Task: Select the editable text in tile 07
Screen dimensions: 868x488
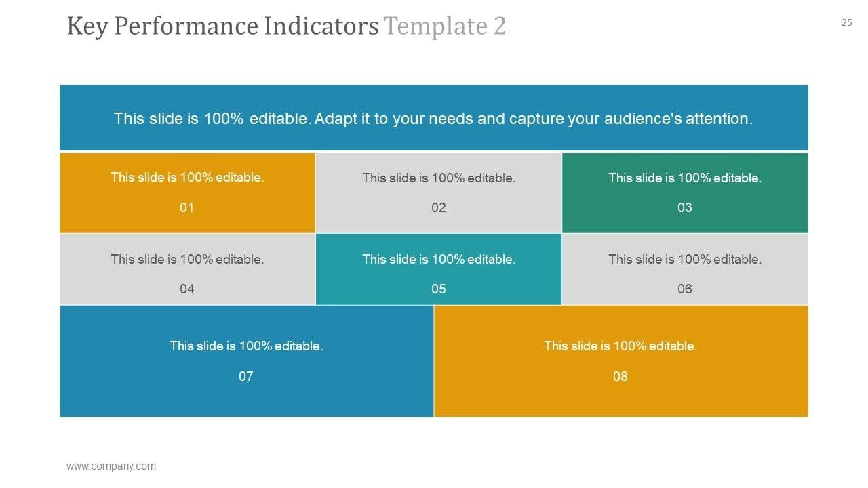Action: (246, 346)
